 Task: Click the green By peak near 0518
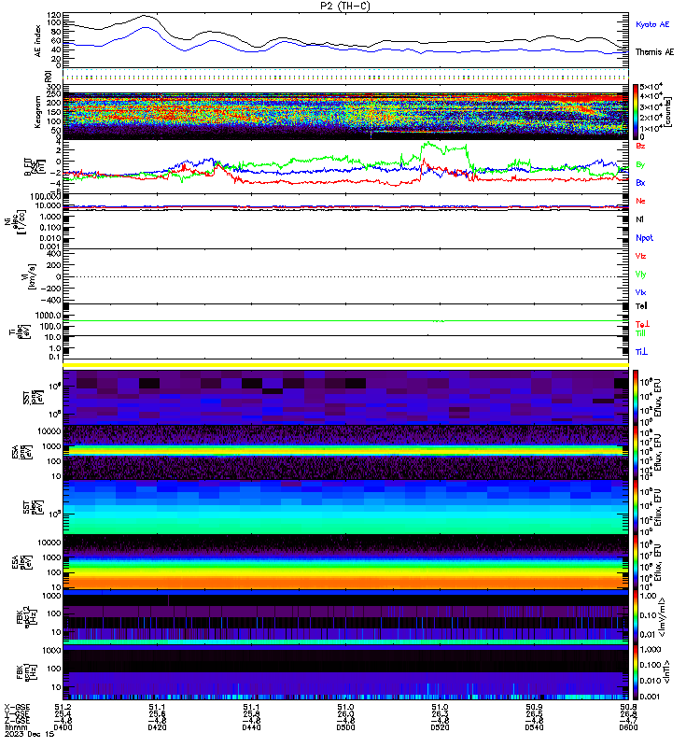pyautogui.click(x=429, y=143)
